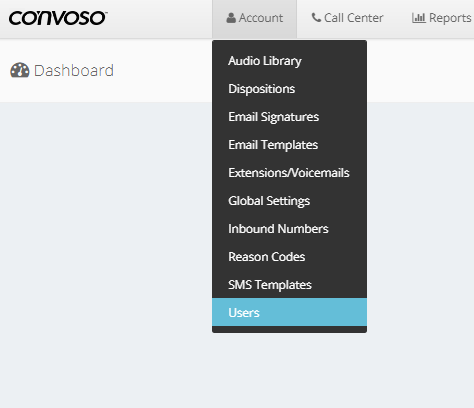Screen dimensions: 474x408
Task: Click the Account person icon
Action: pos(231,18)
